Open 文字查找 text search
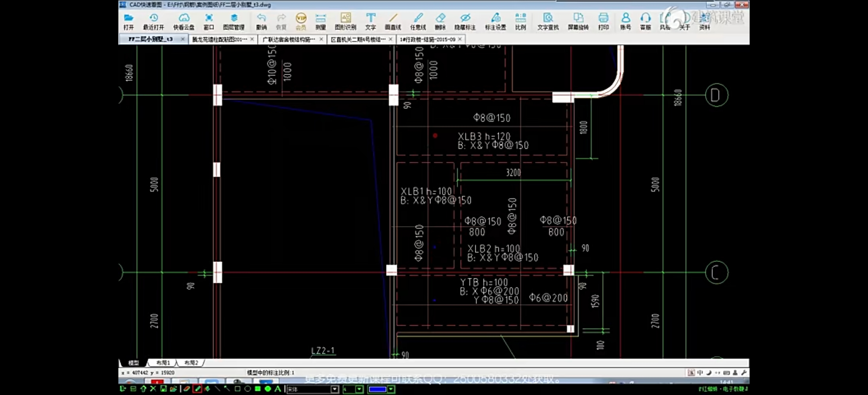 coord(548,22)
